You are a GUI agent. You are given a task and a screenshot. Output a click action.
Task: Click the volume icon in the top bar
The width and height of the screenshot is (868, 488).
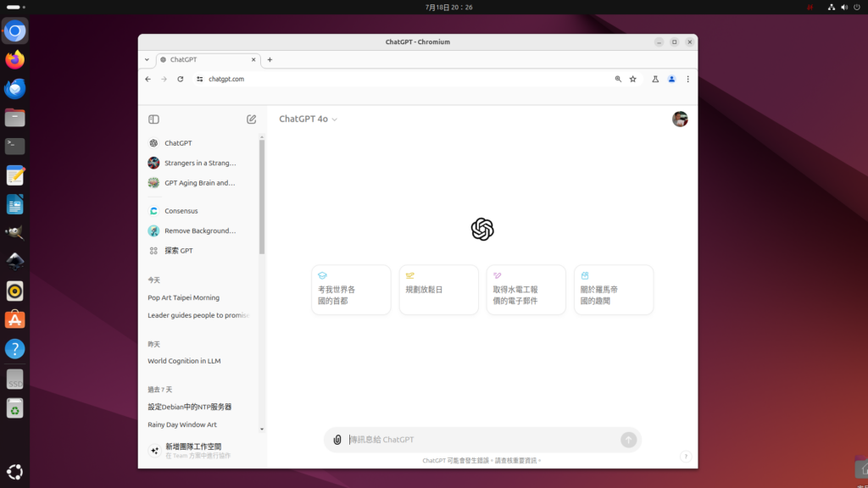point(844,7)
